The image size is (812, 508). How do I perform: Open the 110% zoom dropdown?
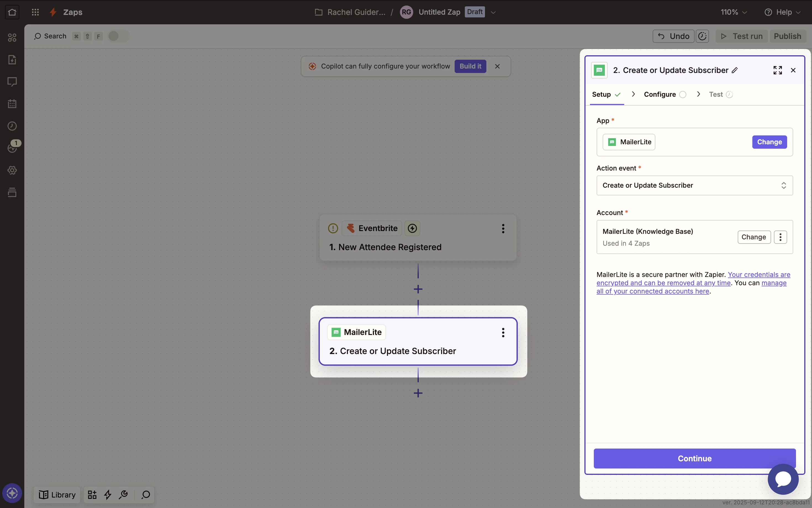(x=734, y=12)
